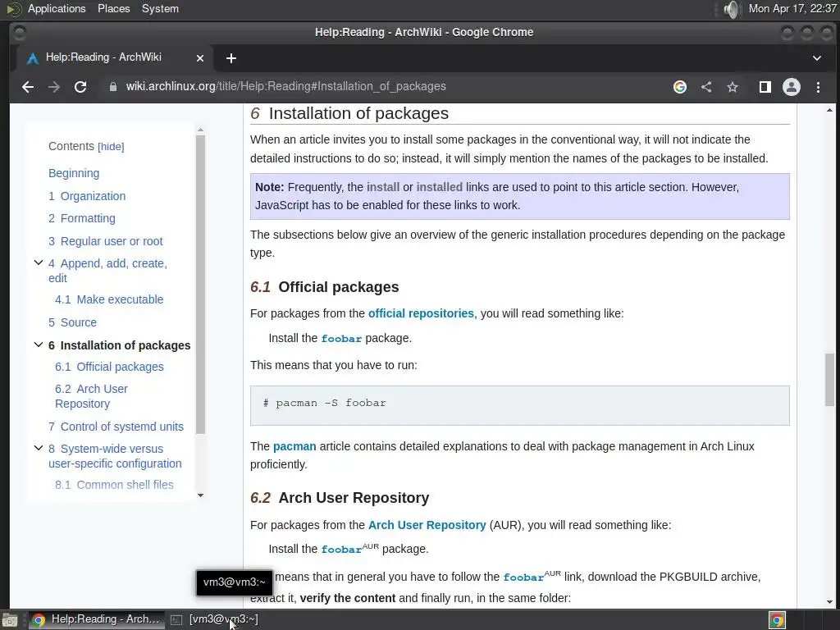Open 4 Append, add, create, edit link
840x630 pixels.
(x=107, y=271)
